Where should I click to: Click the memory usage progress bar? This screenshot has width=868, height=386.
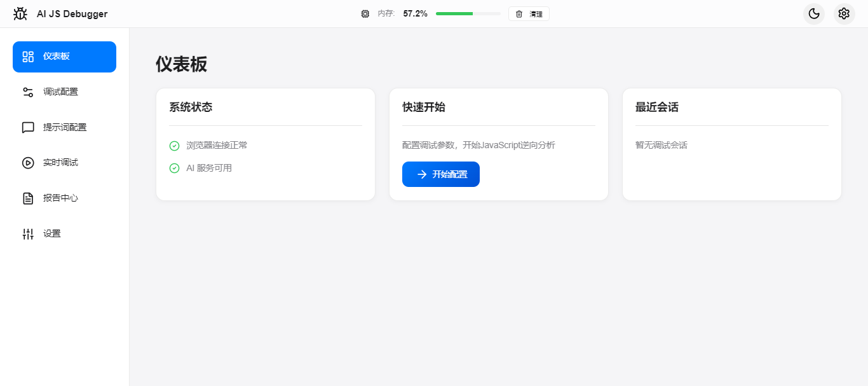coord(468,13)
